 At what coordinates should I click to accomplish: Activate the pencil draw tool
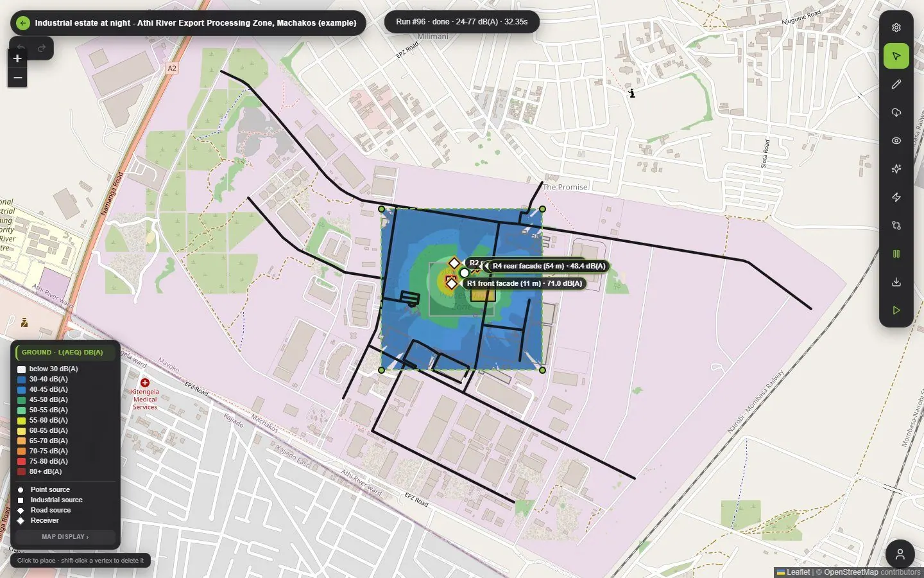click(x=896, y=84)
